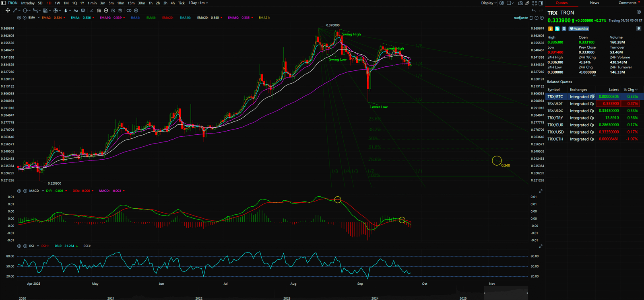Open the Display dropdown
Screen dimensions: 644x300
click(489, 3)
